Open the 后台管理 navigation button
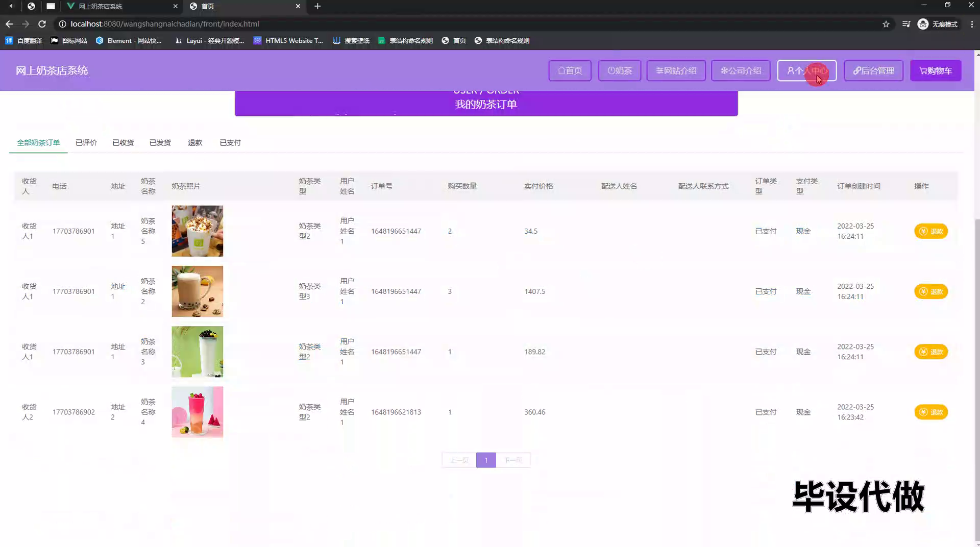The image size is (980, 547). tap(874, 70)
